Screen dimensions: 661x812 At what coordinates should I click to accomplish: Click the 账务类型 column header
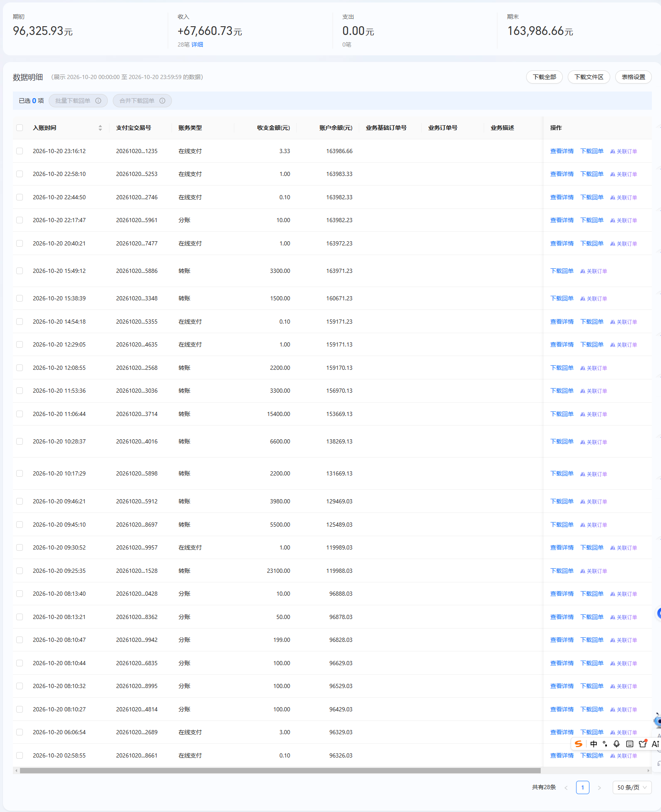point(190,128)
